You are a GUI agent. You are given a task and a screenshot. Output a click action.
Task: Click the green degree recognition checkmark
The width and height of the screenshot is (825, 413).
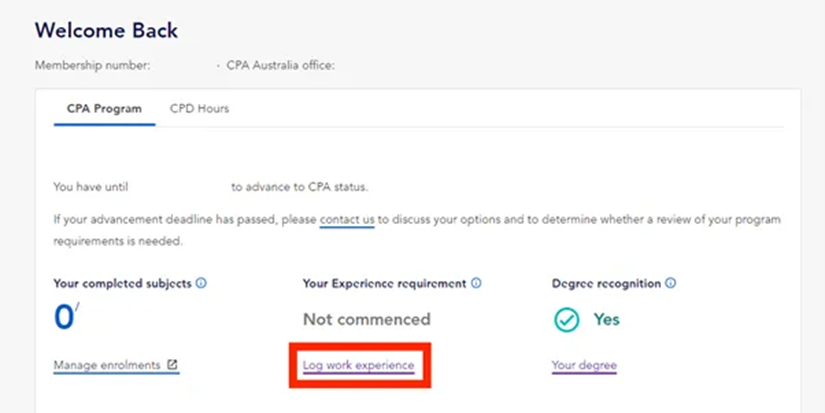[567, 320]
